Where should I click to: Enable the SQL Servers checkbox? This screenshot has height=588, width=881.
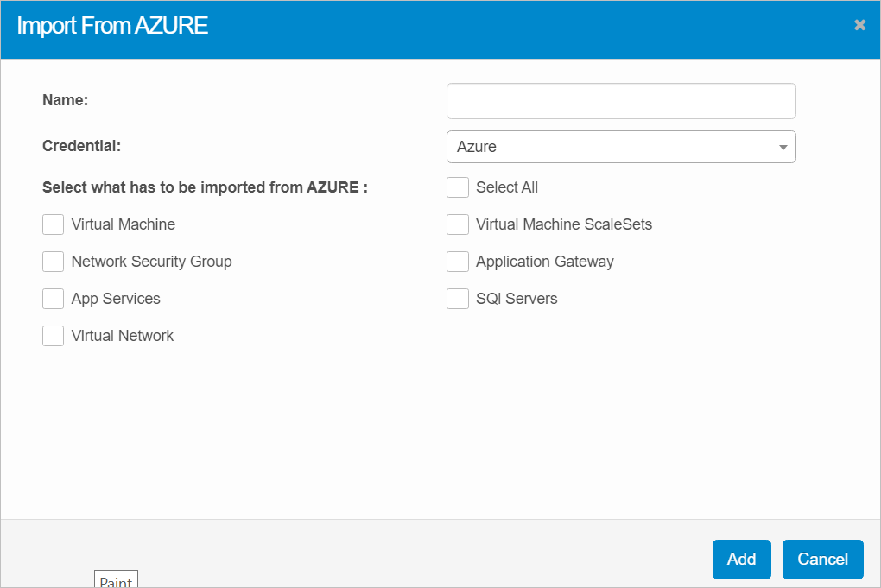458,299
